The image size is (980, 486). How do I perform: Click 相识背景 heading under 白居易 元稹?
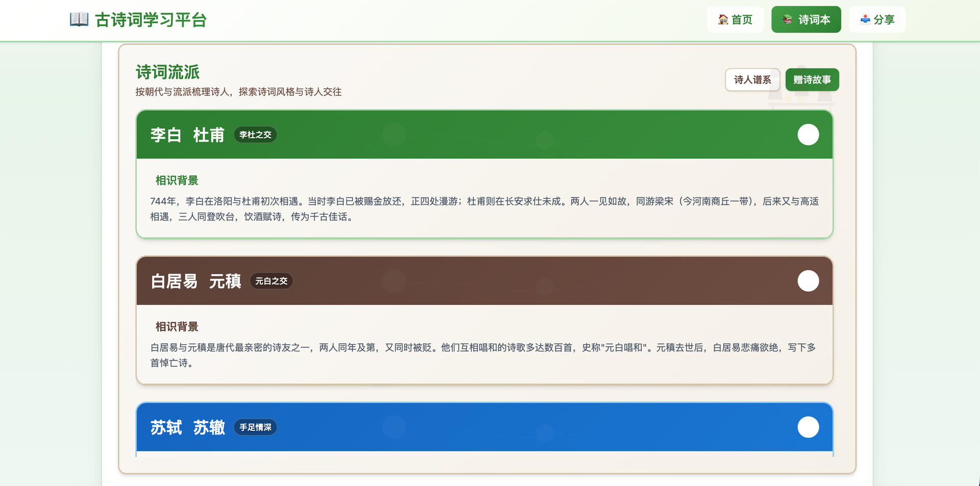(177, 327)
